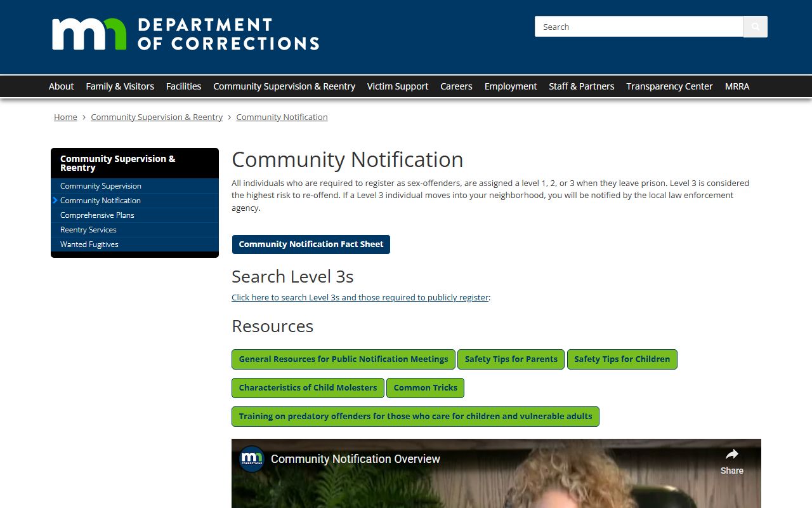
Task: Click the search magnifier icon button
Action: (x=755, y=27)
